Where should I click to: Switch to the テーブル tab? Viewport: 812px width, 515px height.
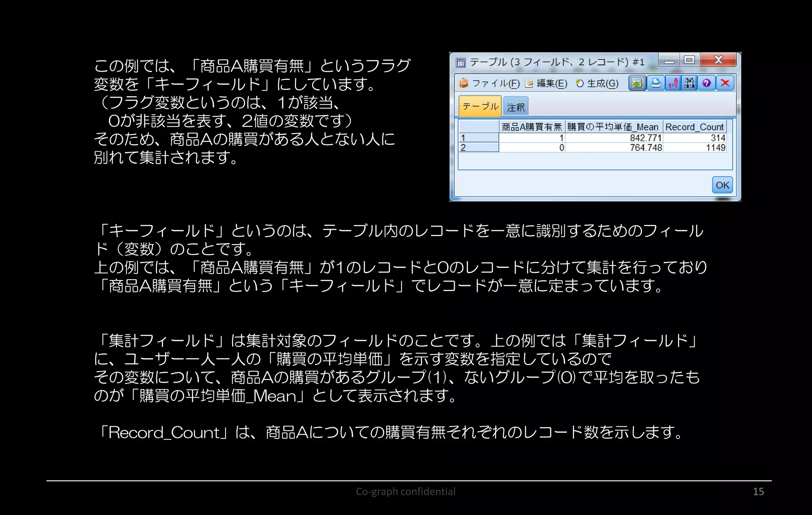tap(480, 106)
